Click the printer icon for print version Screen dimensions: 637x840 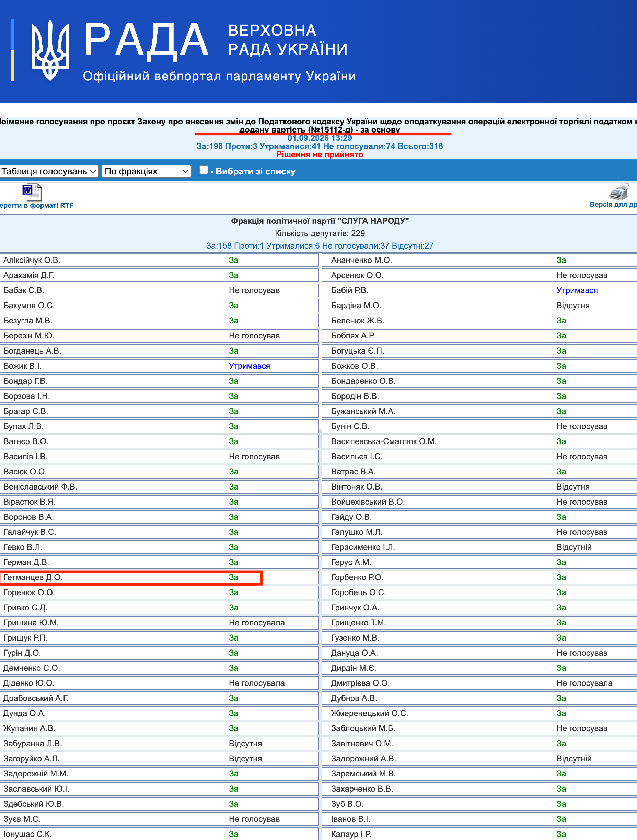point(619,192)
